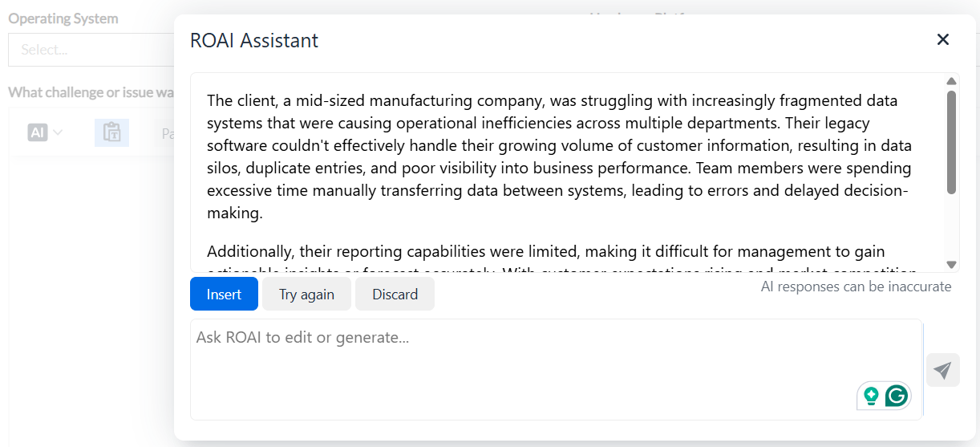Viewport: 980px width, 447px height.
Task: Click the scrollbar down arrow in response box
Action: click(x=951, y=264)
